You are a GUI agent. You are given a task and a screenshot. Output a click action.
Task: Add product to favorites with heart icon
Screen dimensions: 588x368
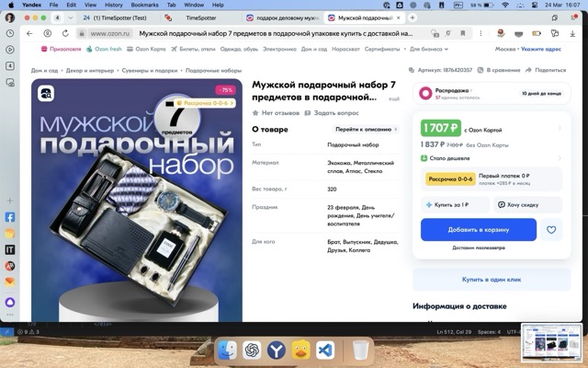[x=551, y=229]
